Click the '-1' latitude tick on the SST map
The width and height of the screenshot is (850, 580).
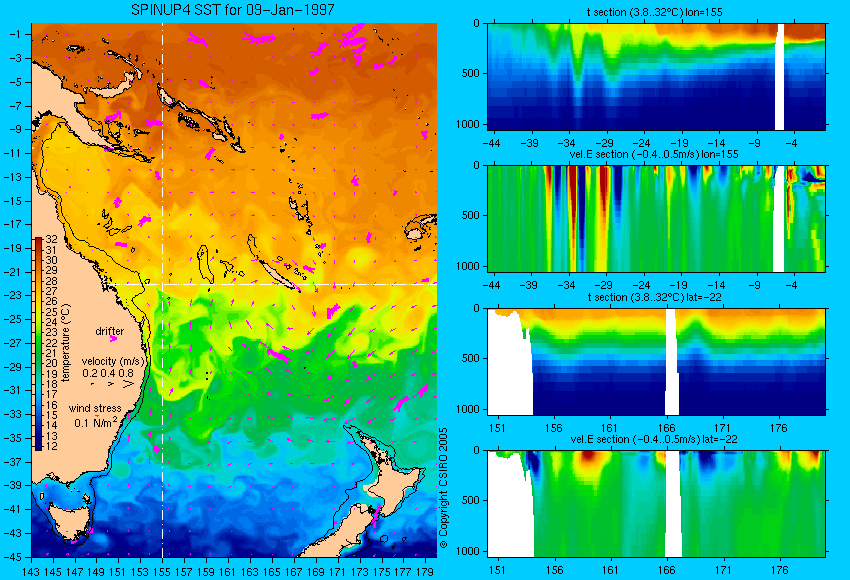pyautogui.click(x=14, y=34)
